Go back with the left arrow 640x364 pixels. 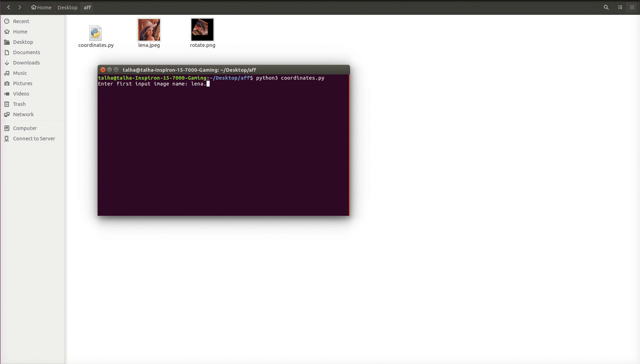click(9, 7)
